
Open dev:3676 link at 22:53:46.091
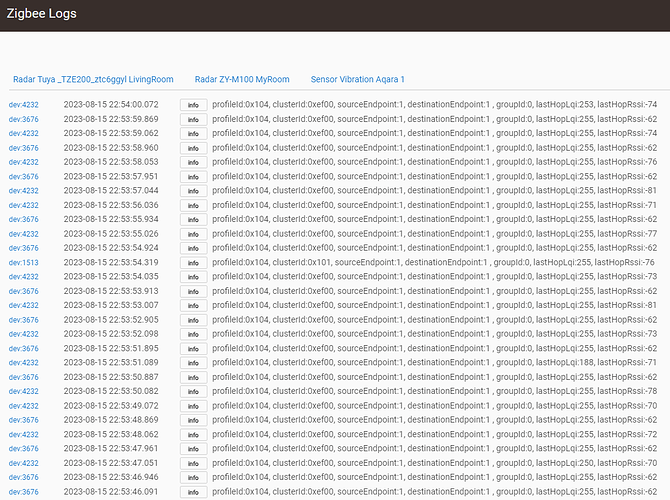tap(24, 492)
